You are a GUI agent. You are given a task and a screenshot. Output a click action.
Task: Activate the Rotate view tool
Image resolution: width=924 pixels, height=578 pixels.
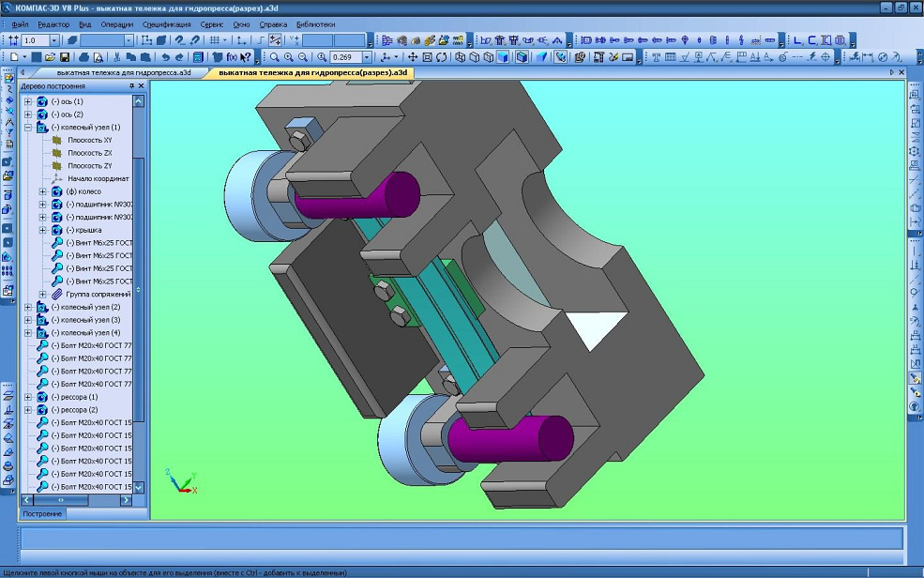[442, 57]
